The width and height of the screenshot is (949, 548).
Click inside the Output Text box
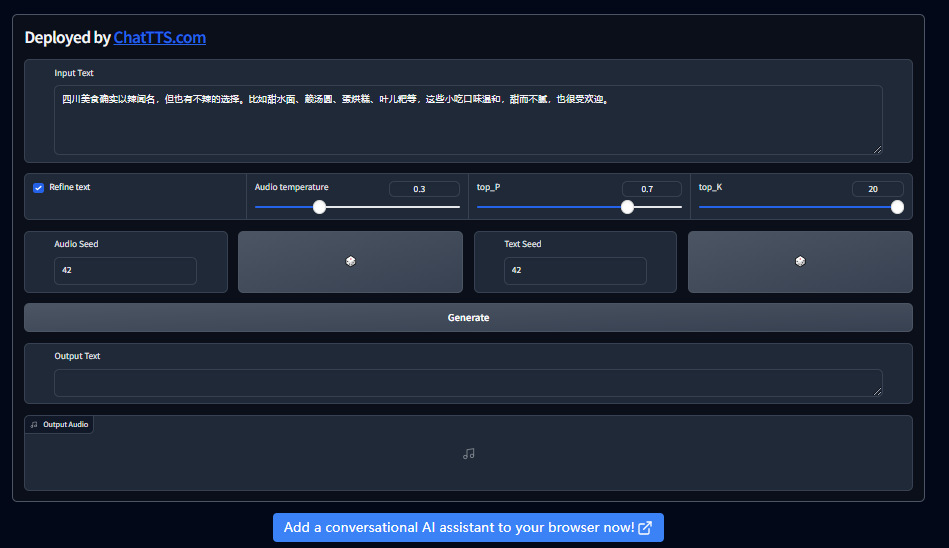point(468,383)
